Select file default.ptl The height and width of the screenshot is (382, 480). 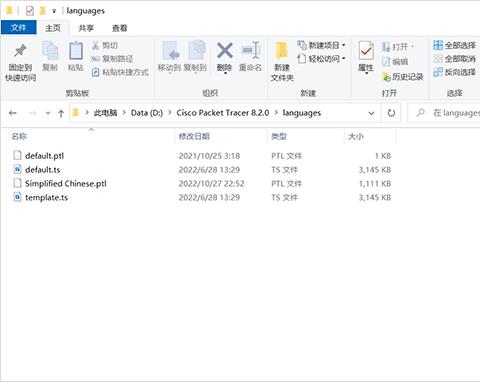(44, 156)
